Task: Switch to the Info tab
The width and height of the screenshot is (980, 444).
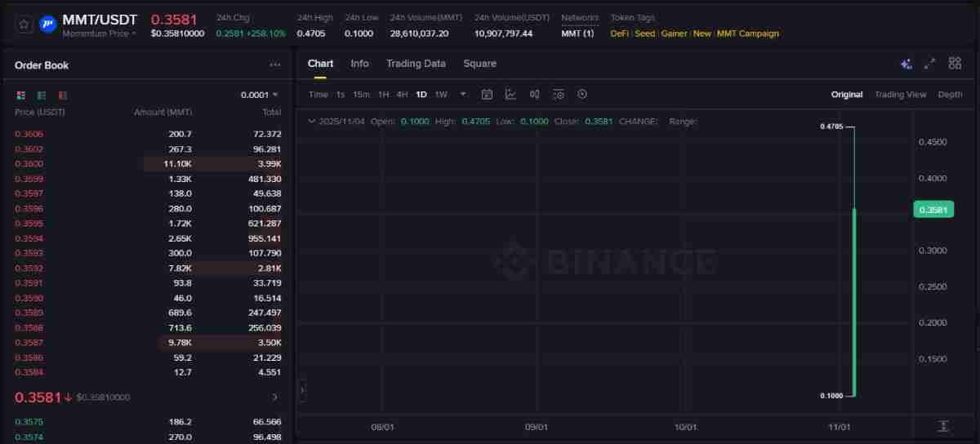Action: pos(359,64)
